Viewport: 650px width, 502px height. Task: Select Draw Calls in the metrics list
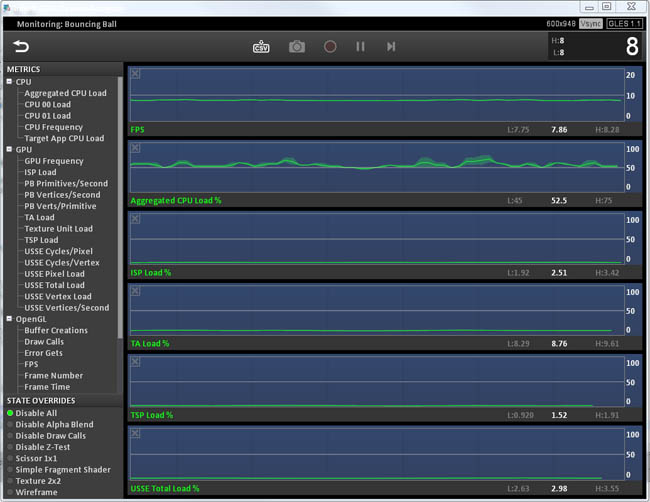pos(44,341)
